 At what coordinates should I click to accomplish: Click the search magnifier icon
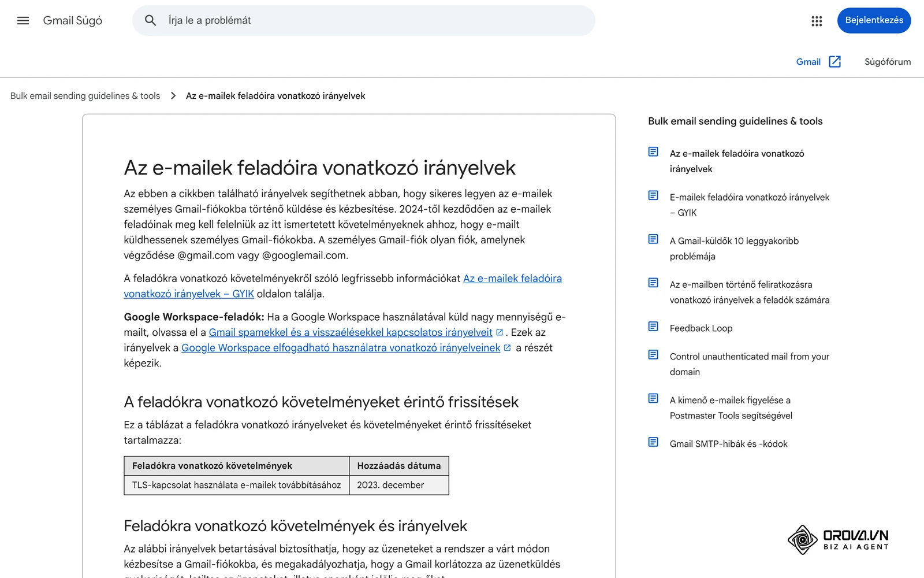click(151, 21)
